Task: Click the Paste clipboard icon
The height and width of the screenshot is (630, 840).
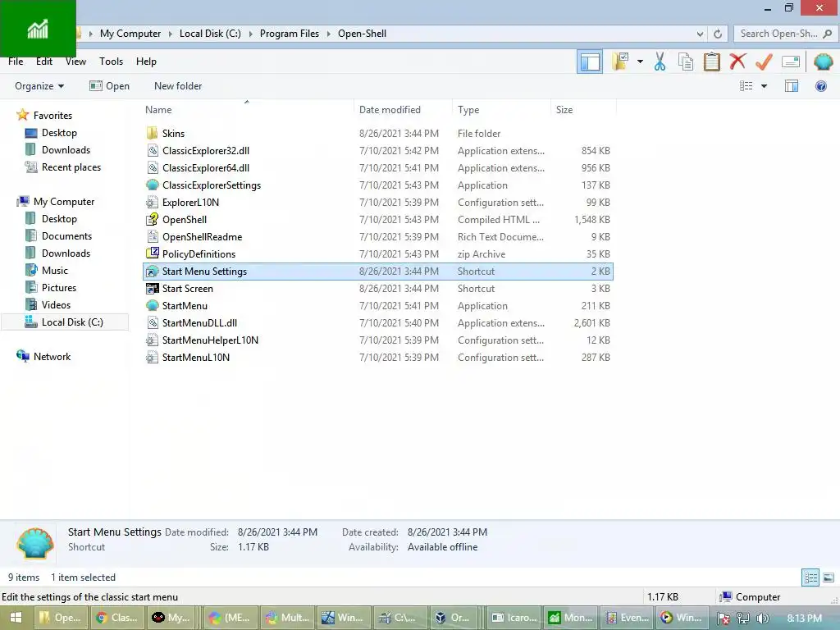Action: [x=711, y=62]
